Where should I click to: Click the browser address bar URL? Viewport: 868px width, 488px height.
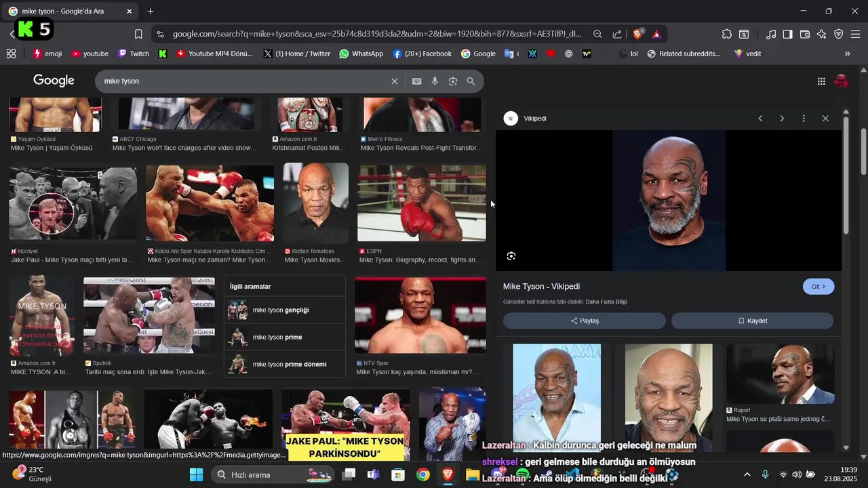[x=377, y=34]
